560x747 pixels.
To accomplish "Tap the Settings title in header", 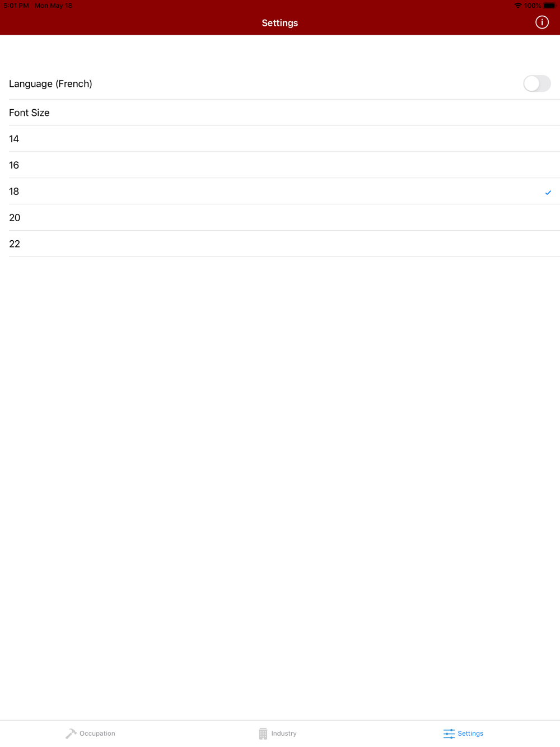I will click(x=280, y=23).
